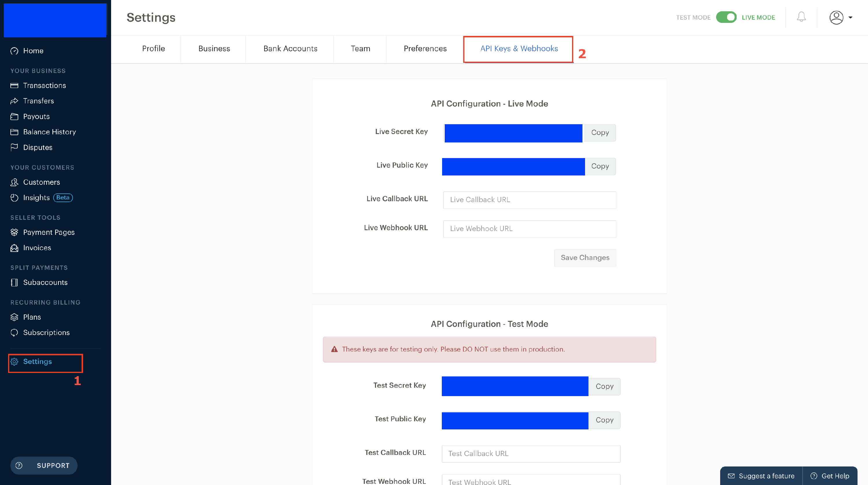Screen dimensions: 868x485
Task: Click the Settings gear icon
Action: coord(14,362)
